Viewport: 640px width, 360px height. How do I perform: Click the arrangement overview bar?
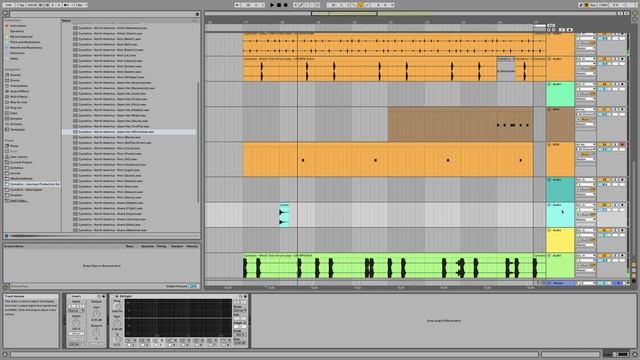click(x=411, y=13)
